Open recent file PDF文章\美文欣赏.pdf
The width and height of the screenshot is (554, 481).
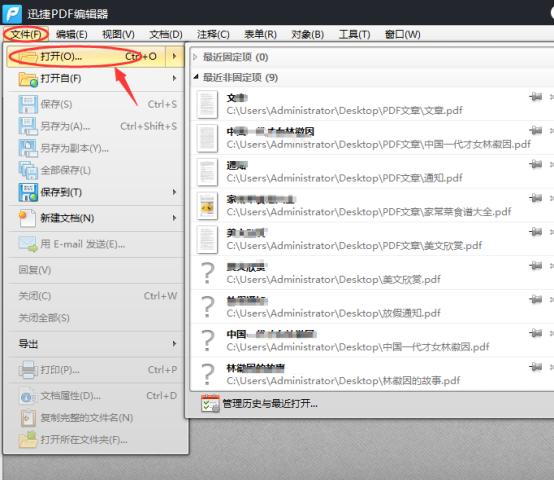tap(372, 239)
